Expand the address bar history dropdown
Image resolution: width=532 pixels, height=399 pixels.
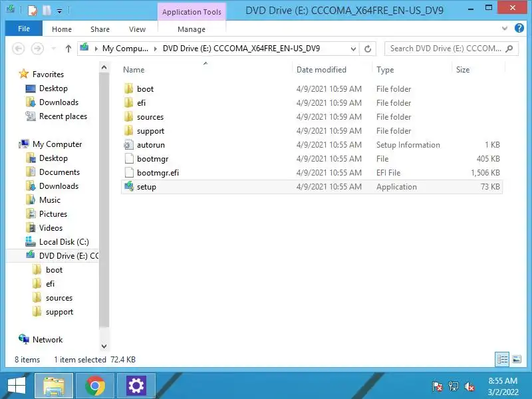pos(353,49)
